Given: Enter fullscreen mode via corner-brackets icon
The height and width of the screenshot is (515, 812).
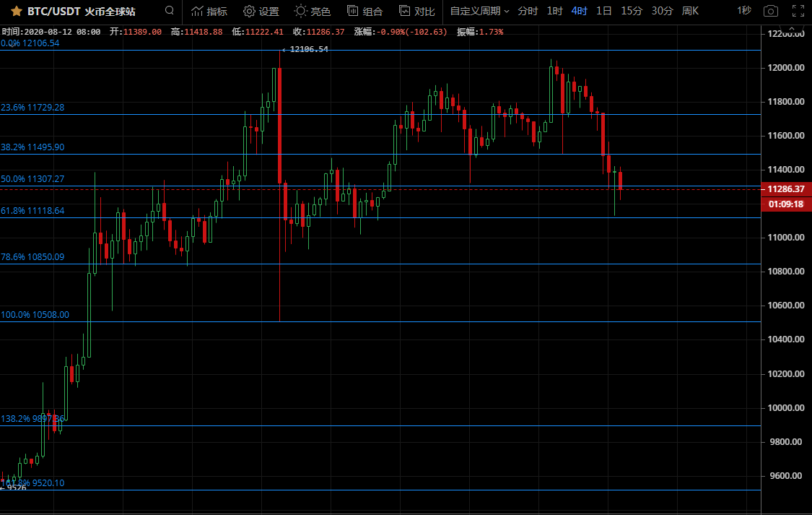Looking at the screenshot, I should coord(797,12).
